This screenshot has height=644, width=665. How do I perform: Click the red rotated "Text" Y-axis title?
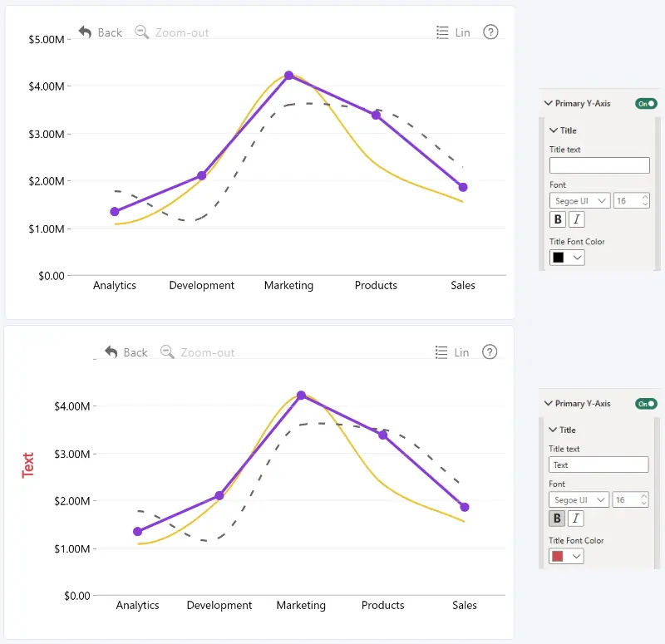click(x=28, y=465)
